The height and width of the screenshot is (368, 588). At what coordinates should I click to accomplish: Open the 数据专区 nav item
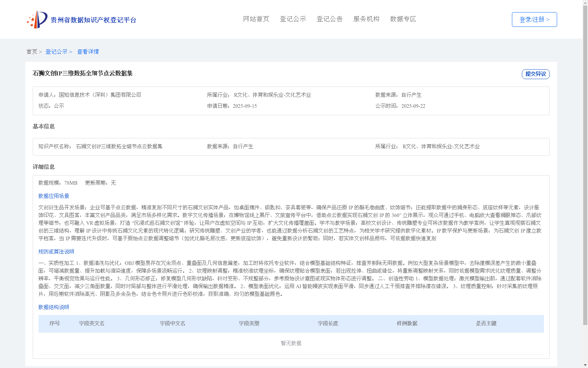pos(403,19)
